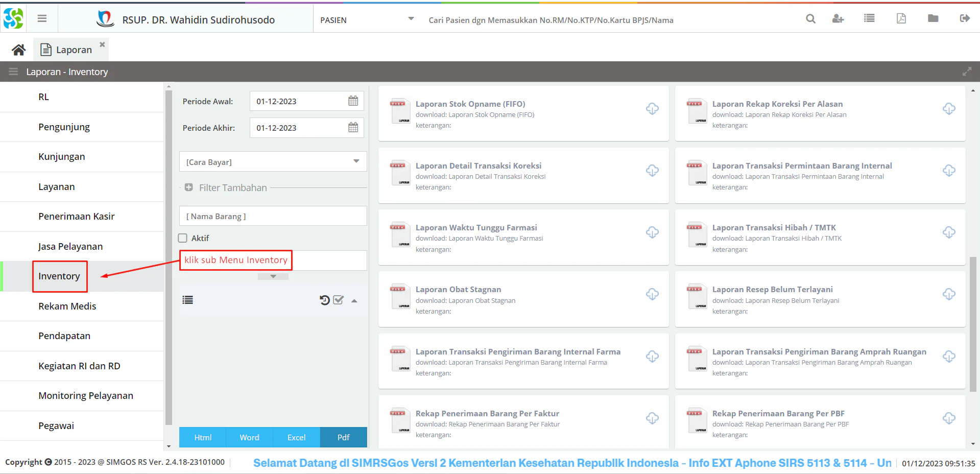
Task: Select the Rekam Medis menu item
Action: tap(82, 306)
